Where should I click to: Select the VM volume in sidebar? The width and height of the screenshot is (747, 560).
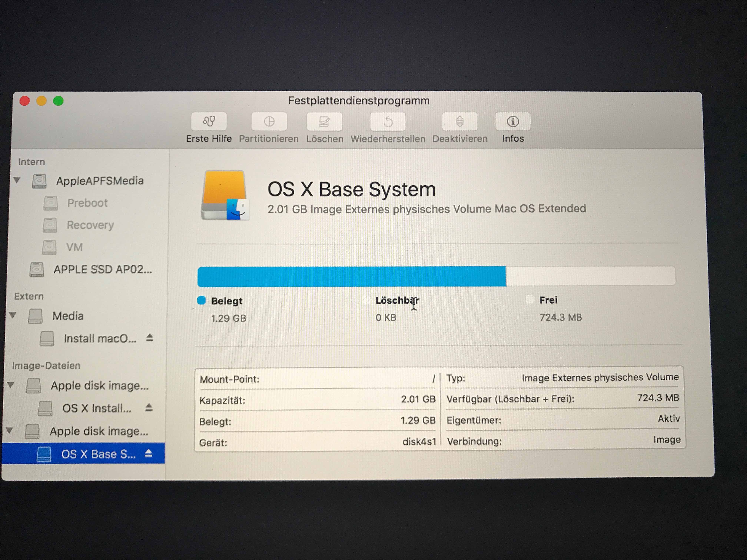pyautogui.click(x=74, y=247)
